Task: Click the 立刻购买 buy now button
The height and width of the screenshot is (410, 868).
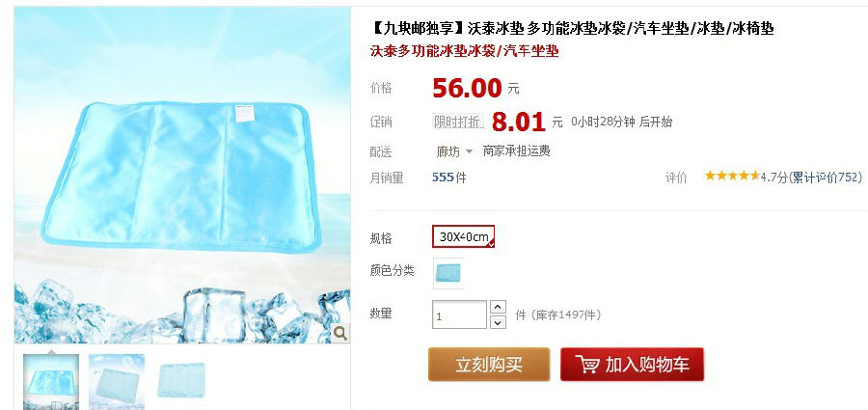Action: 489,365
